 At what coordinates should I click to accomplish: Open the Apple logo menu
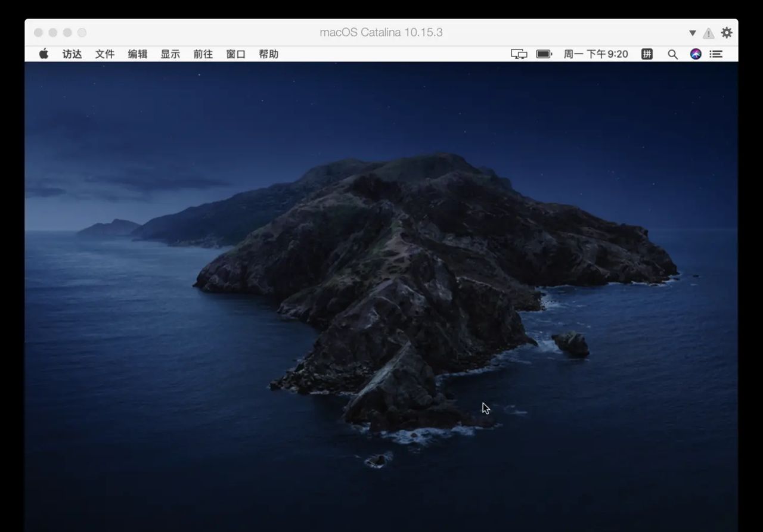coord(44,54)
